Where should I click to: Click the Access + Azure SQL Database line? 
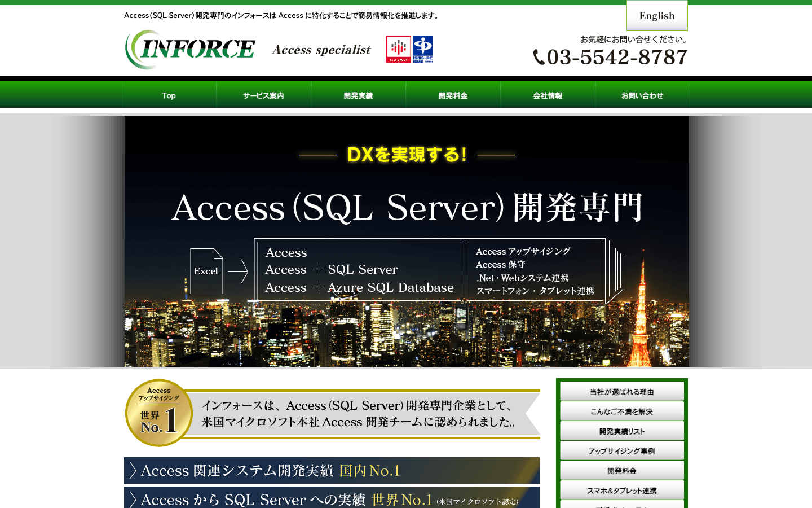[359, 287]
